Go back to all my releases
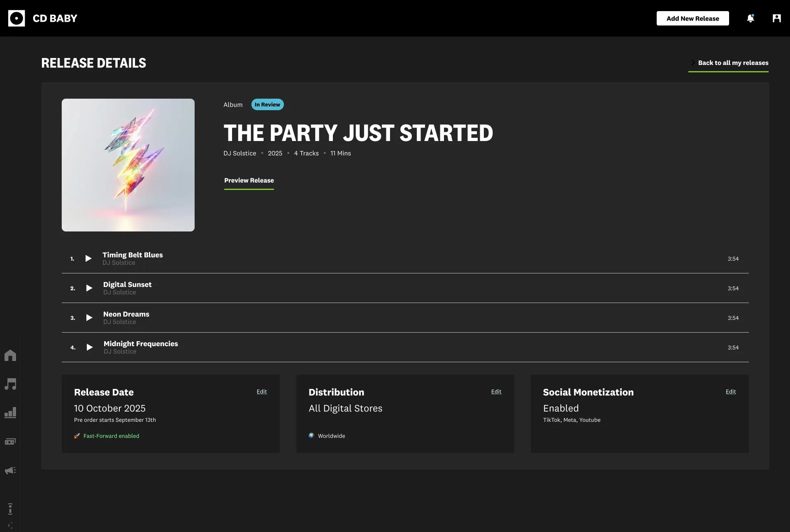Viewport: 790px width, 532px height. (x=729, y=63)
